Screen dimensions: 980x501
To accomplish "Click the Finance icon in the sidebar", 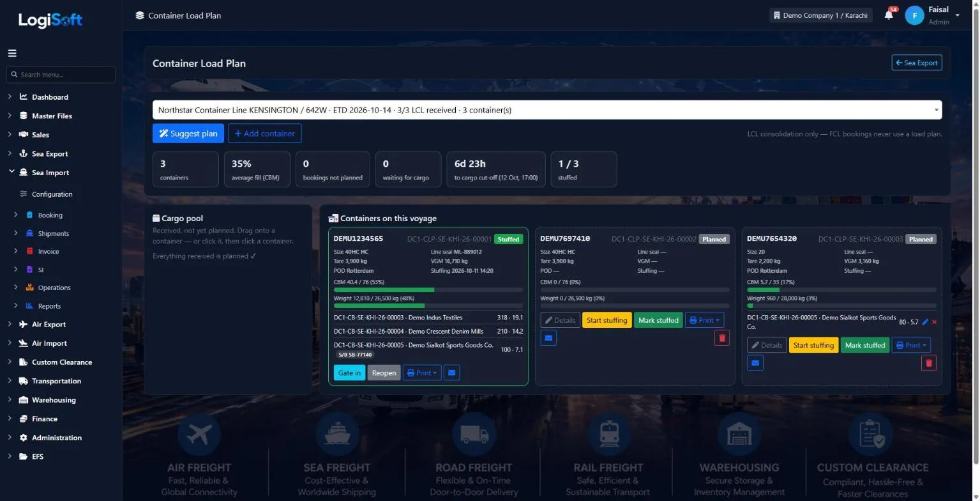I will point(24,419).
